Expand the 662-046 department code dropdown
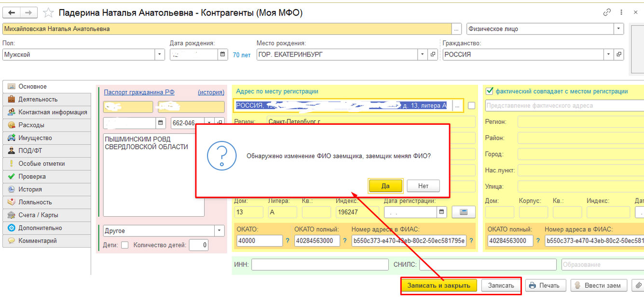This screenshot has width=644, height=302. [x=209, y=123]
